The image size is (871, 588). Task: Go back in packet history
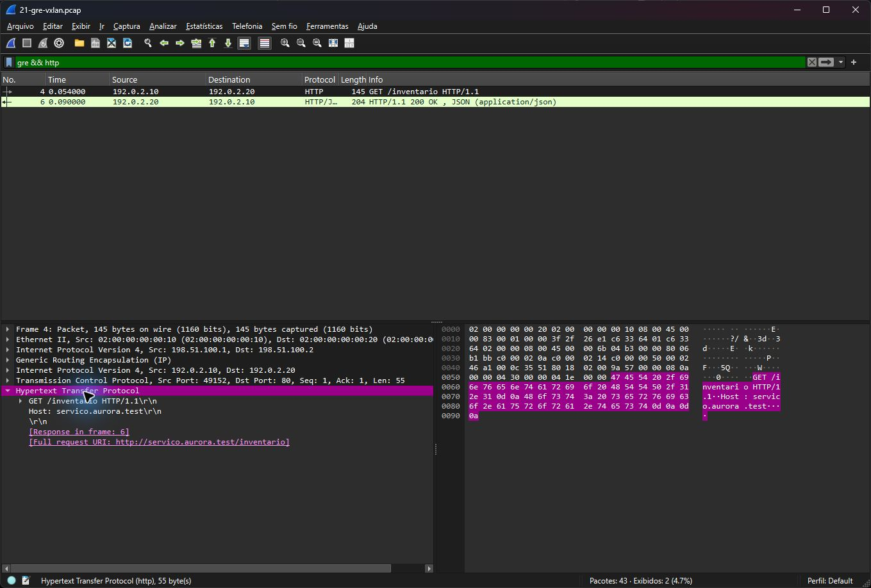164,43
